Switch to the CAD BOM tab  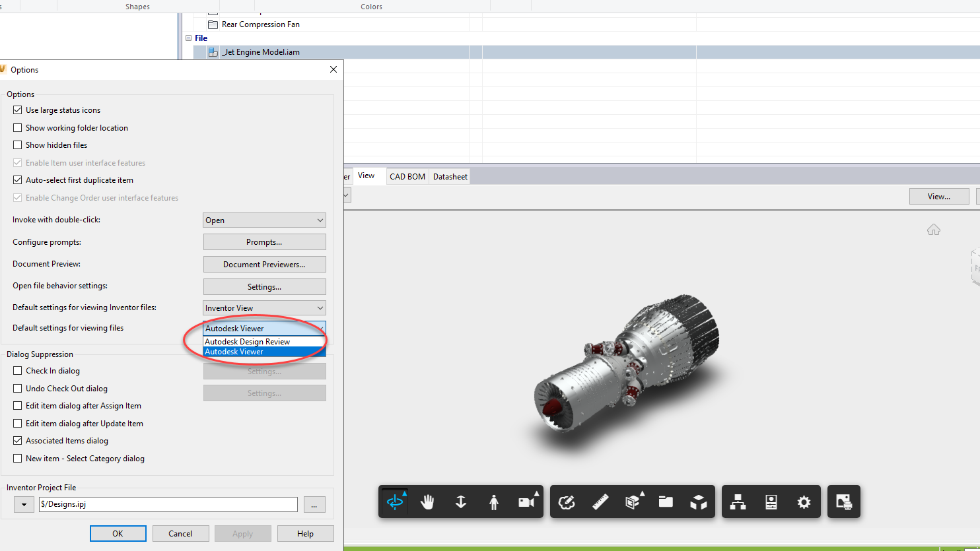[x=407, y=177]
